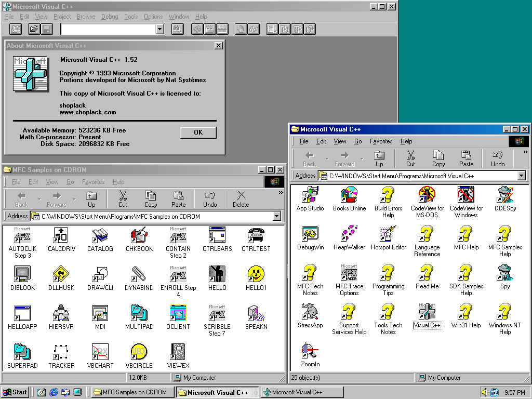
Task: Open the HIERSVR sample icon
Action: [61, 312]
